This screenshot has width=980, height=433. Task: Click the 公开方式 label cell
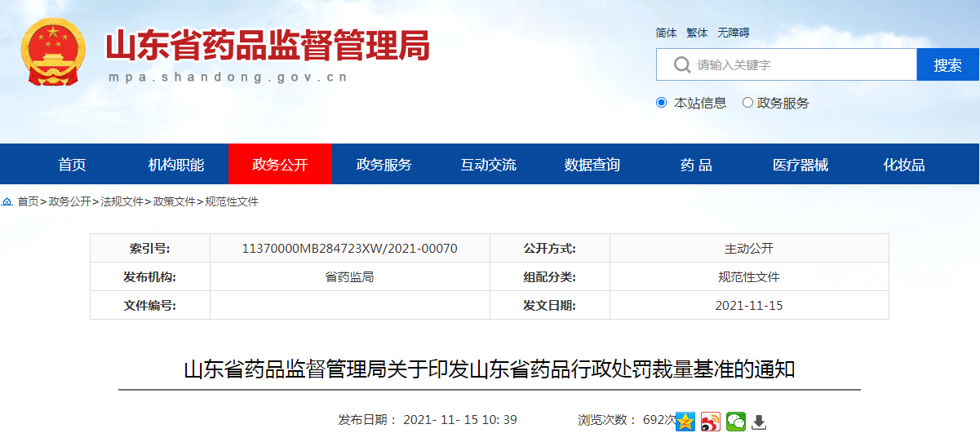[550, 248]
